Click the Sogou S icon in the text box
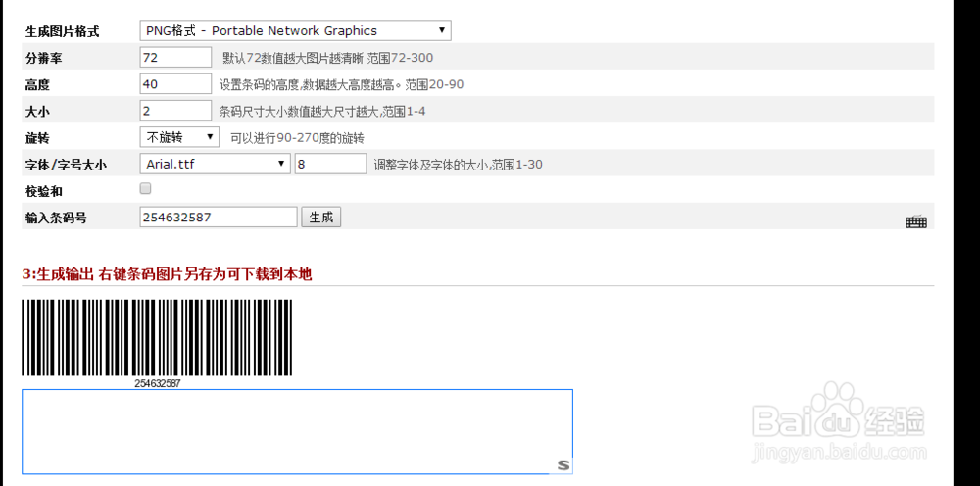Viewport: 980px width, 486px height. click(x=563, y=464)
